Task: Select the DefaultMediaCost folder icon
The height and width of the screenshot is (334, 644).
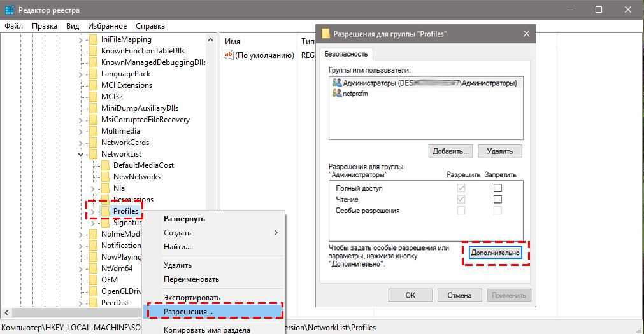Action: [x=106, y=165]
